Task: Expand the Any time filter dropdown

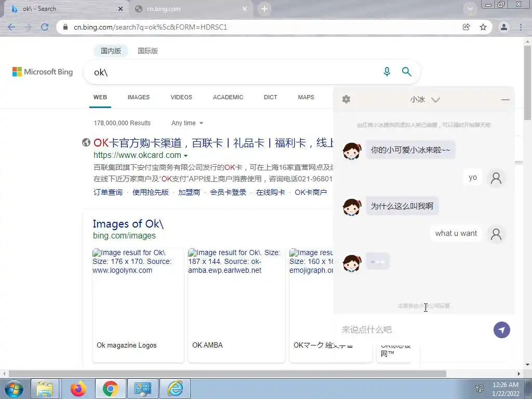Action: coord(187,123)
